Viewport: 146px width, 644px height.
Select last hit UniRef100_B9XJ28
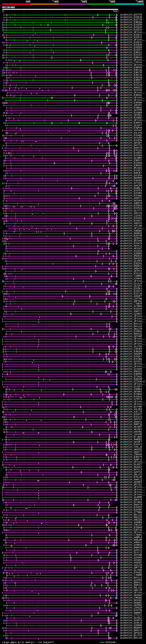pos(131,638)
